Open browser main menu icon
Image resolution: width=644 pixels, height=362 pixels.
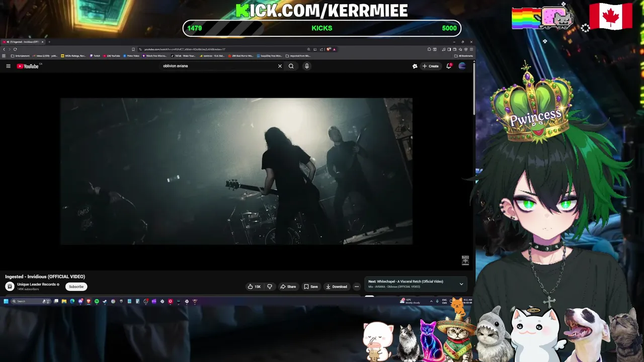pyautogui.click(x=471, y=49)
